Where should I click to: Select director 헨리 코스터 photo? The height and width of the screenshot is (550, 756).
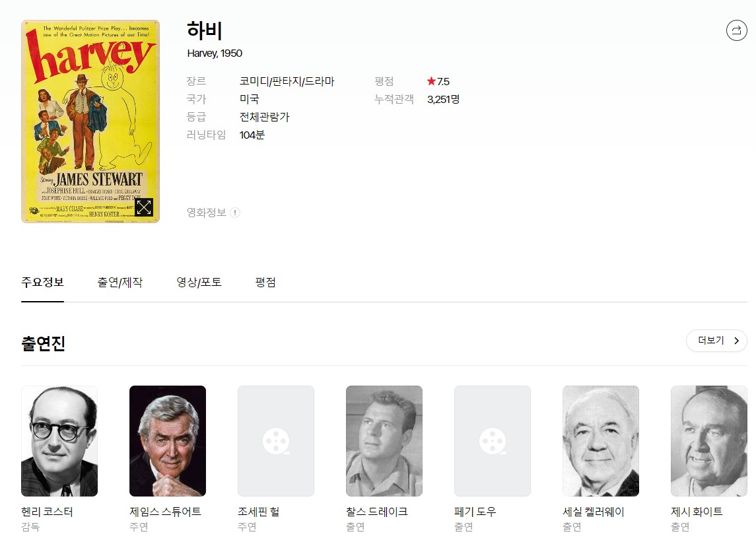[59, 441]
